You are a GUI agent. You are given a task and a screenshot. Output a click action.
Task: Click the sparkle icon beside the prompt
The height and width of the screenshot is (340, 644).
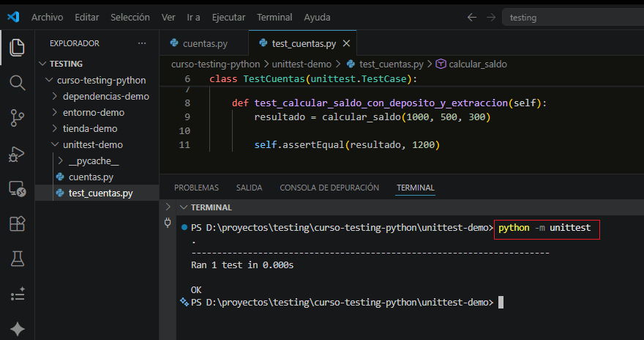(184, 302)
